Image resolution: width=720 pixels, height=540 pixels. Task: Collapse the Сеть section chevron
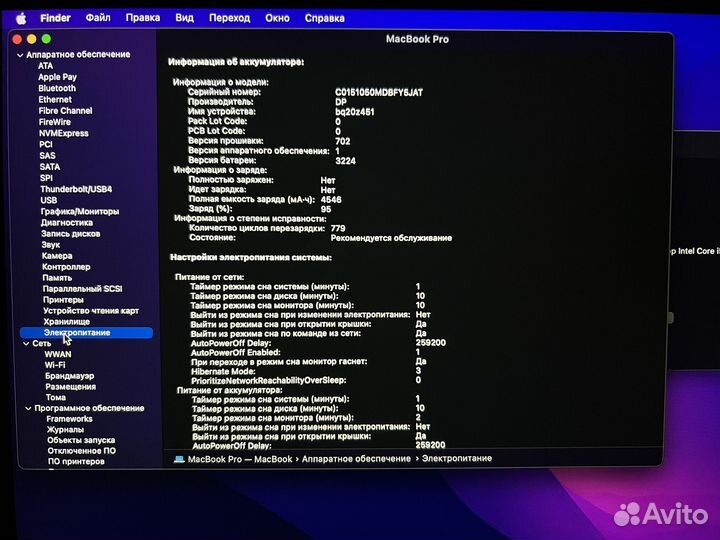tap(26, 343)
